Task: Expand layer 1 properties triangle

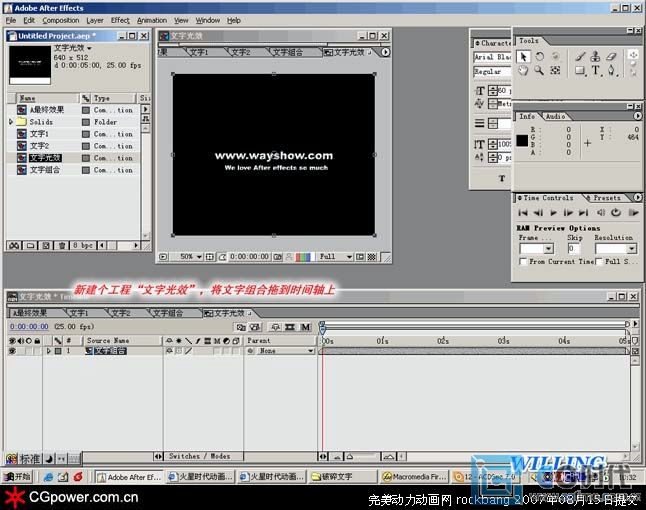Action: [x=49, y=351]
